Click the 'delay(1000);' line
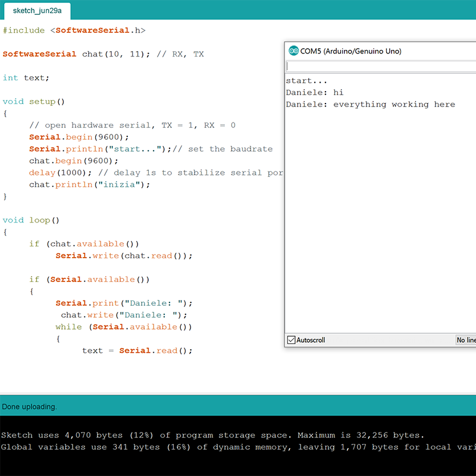 [x=156, y=173]
